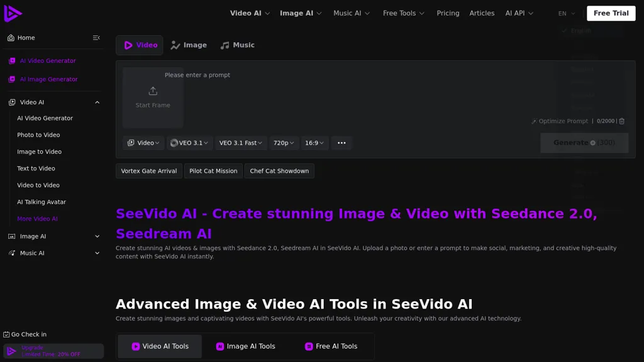Click the Optimize Prompt wand icon
644x362 pixels.
534,121
